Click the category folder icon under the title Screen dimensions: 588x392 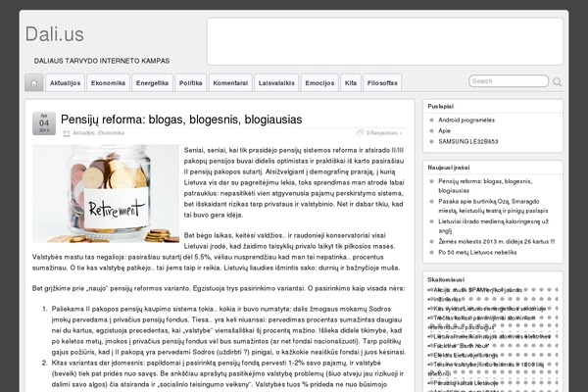67,133
